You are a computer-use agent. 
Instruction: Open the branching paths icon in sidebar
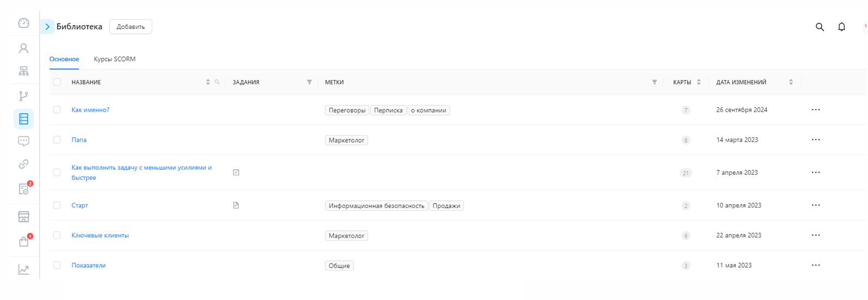pos(23,96)
